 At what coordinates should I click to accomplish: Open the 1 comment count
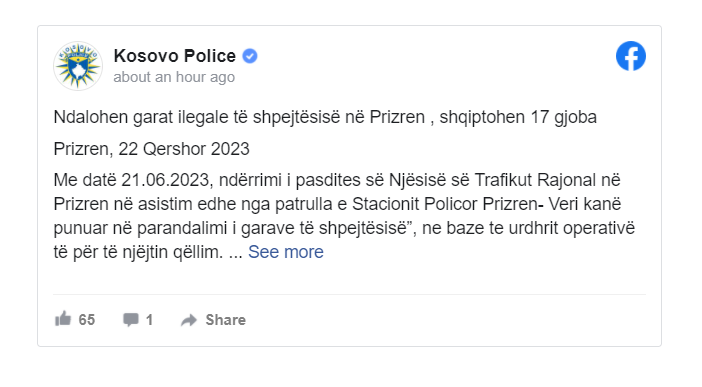tap(150, 320)
